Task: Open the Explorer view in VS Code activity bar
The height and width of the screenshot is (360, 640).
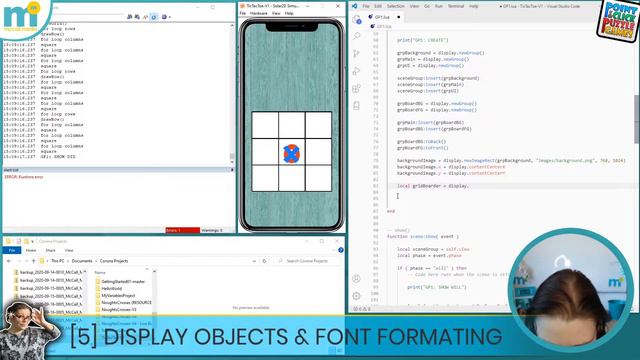Action: click(x=356, y=19)
